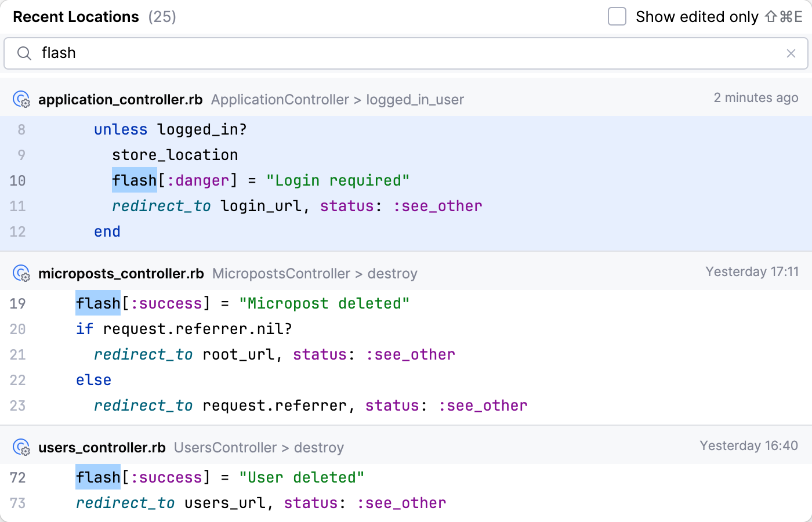The width and height of the screenshot is (812, 522).
Task: Open microposts_controller.rb recent location
Action: [121, 274]
